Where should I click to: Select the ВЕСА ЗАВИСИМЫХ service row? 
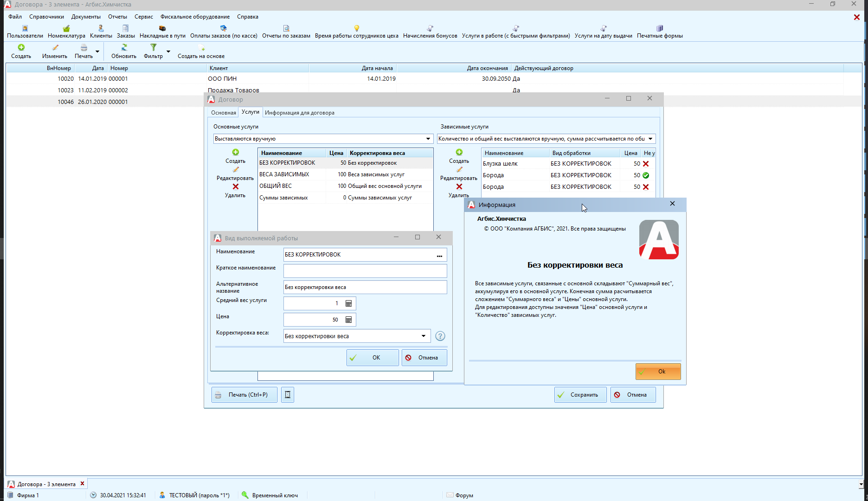[x=346, y=174]
